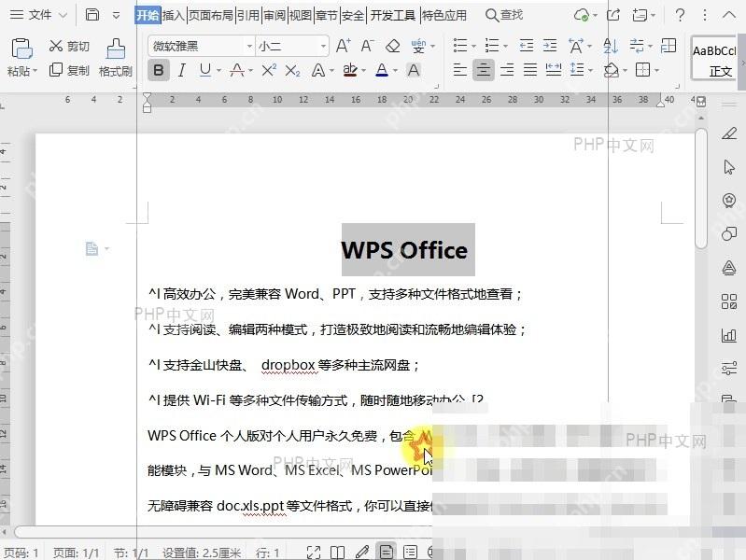Image resolution: width=746 pixels, height=560 pixels.
Task: Click the Cut (剪切) scissors button
Action: (69, 46)
